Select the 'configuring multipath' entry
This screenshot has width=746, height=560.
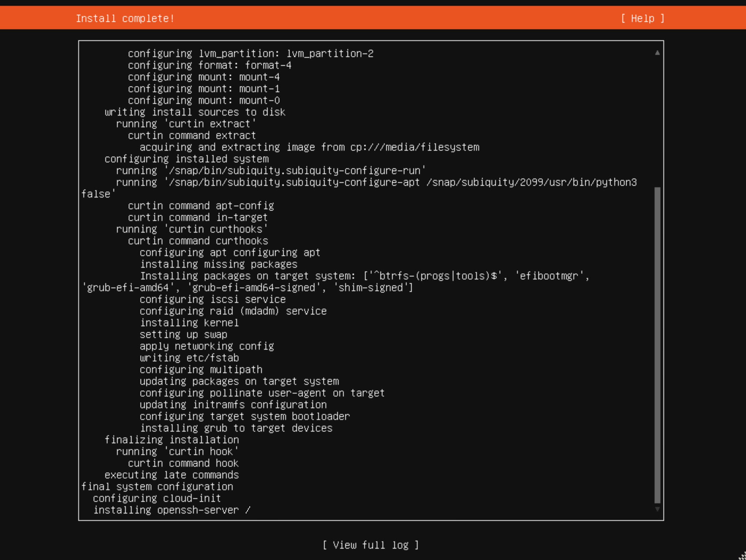(201, 369)
